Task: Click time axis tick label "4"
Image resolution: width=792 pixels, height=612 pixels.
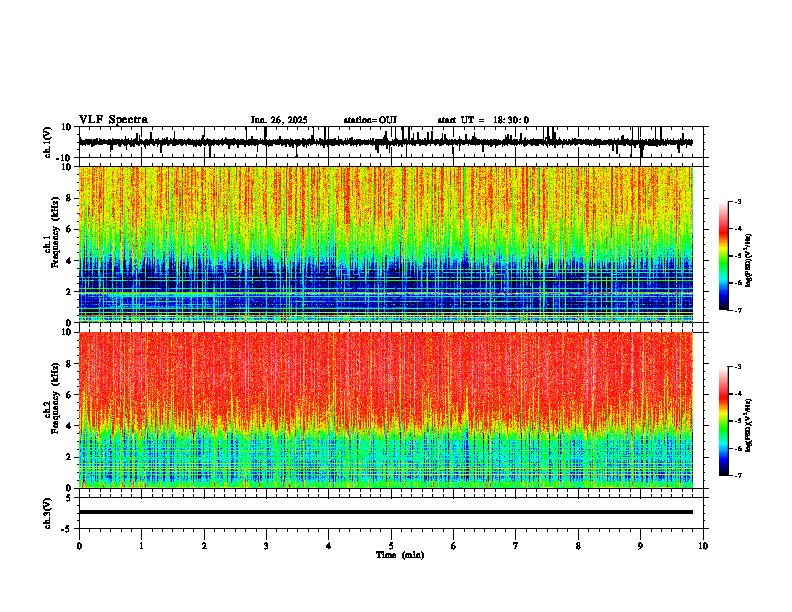Action: click(x=329, y=546)
